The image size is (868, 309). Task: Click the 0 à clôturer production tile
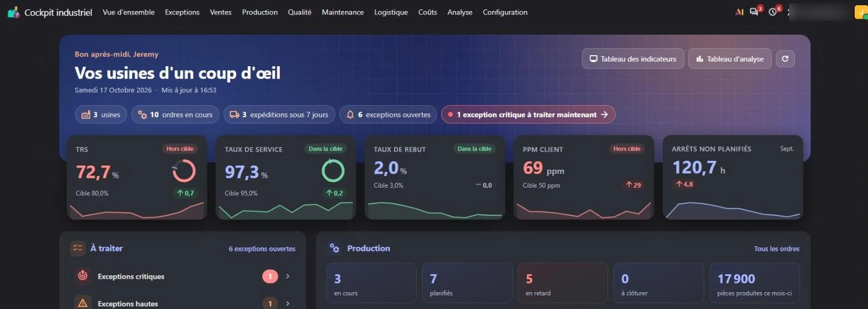point(659,283)
